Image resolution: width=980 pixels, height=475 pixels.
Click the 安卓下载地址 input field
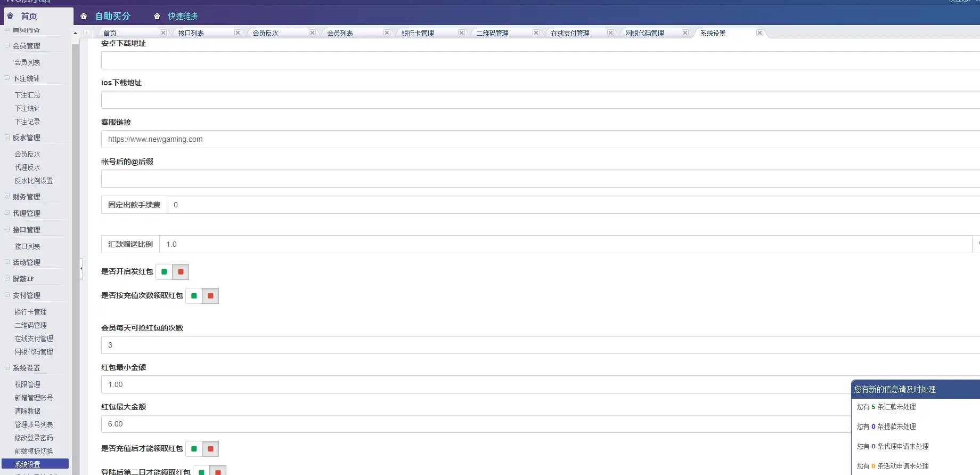pyautogui.click(x=541, y=60)
